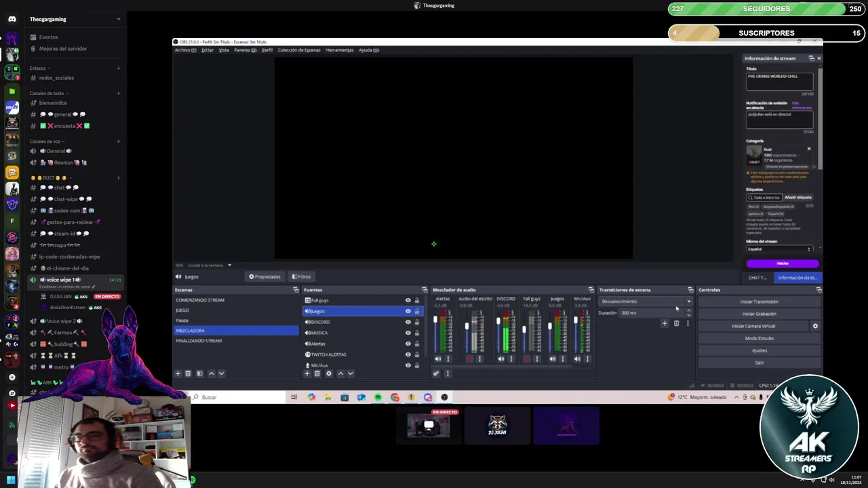This screenshot has width=868, height=488.
Task: Collapse the Enlaces category in Discord
Action: 39,68
